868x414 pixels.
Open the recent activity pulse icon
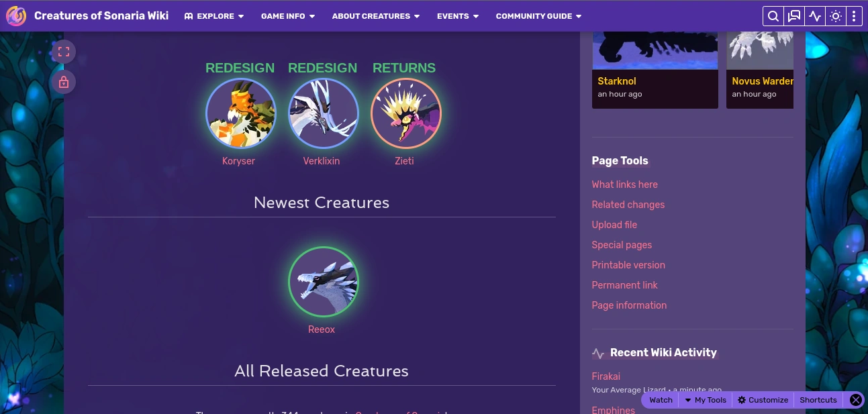click(x=815, y=16)
